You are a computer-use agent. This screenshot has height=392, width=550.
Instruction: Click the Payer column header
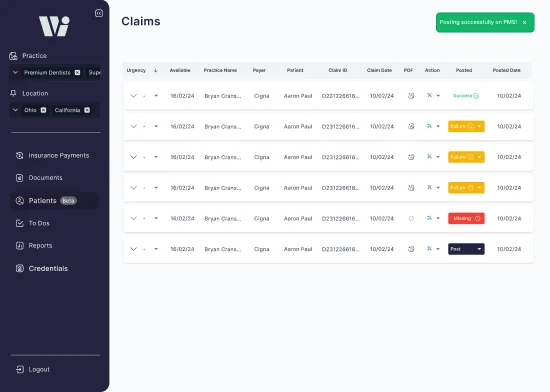pyautogui.click(x=259, y=70)
